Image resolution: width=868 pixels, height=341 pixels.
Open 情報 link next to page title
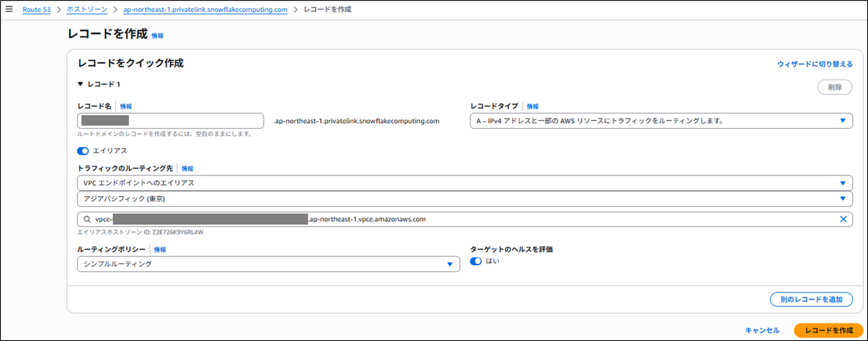point(157,36)
